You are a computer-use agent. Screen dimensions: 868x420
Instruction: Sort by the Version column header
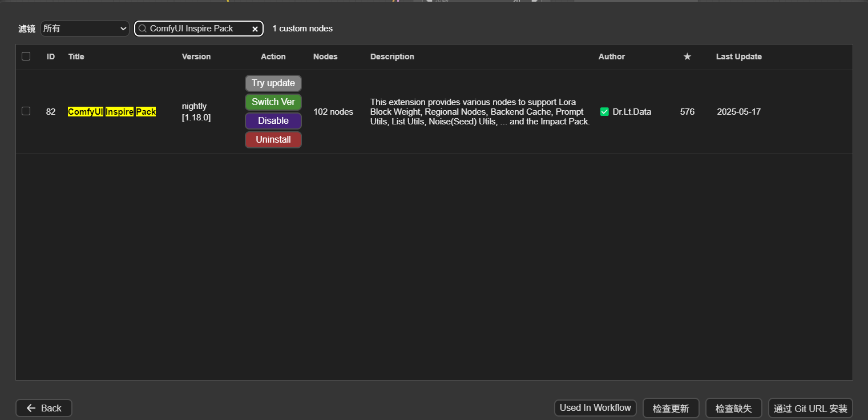coord(196,56)
